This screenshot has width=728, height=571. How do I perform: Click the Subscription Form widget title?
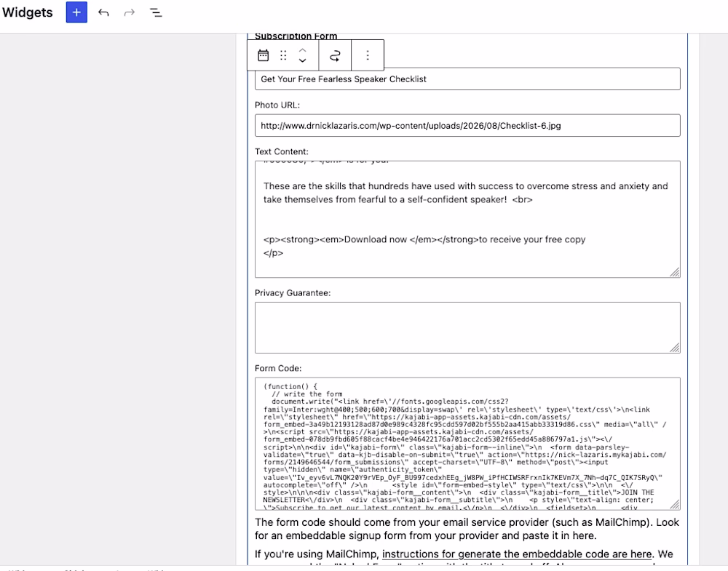(296, 36)
